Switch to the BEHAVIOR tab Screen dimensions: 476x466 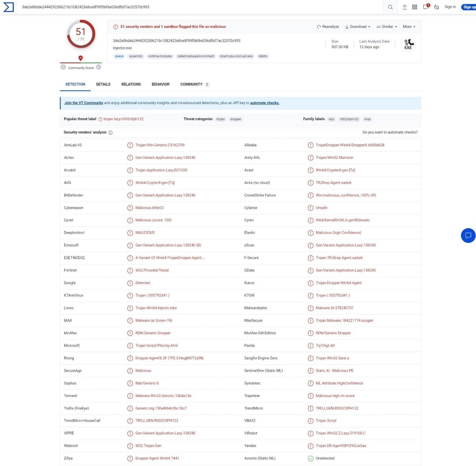pyautogui.click(x=161, y=84)
